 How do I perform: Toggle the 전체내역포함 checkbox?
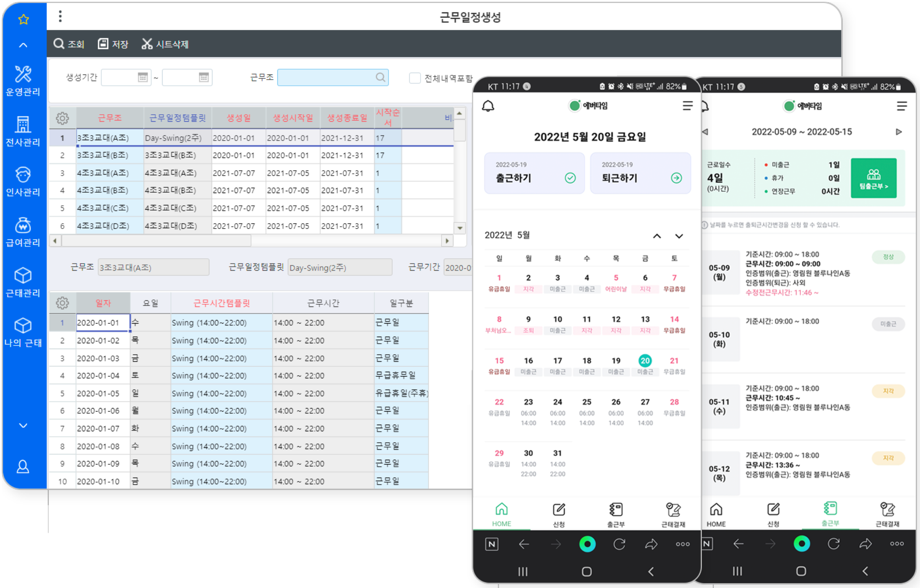pos(414,78)
